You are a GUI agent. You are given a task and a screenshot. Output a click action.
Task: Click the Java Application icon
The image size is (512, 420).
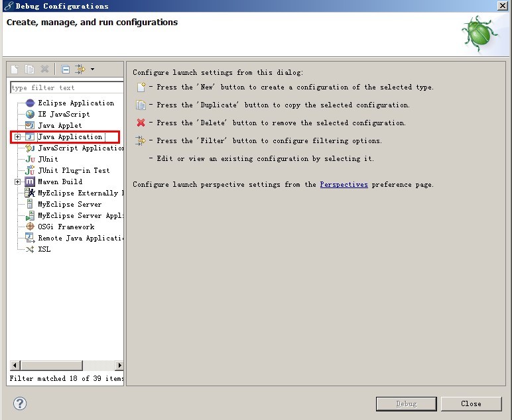point(30,136)
